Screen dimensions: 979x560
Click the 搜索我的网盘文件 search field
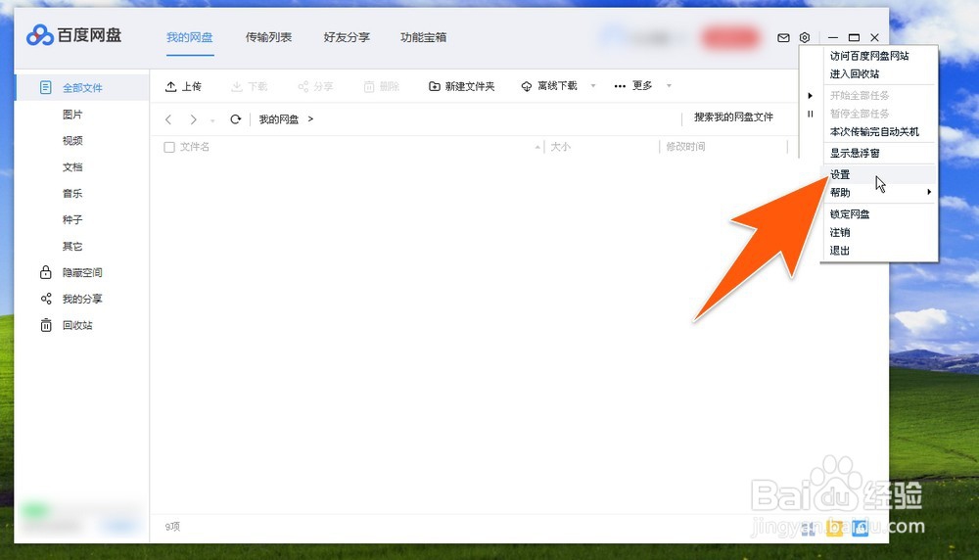[x=733, y=117]
